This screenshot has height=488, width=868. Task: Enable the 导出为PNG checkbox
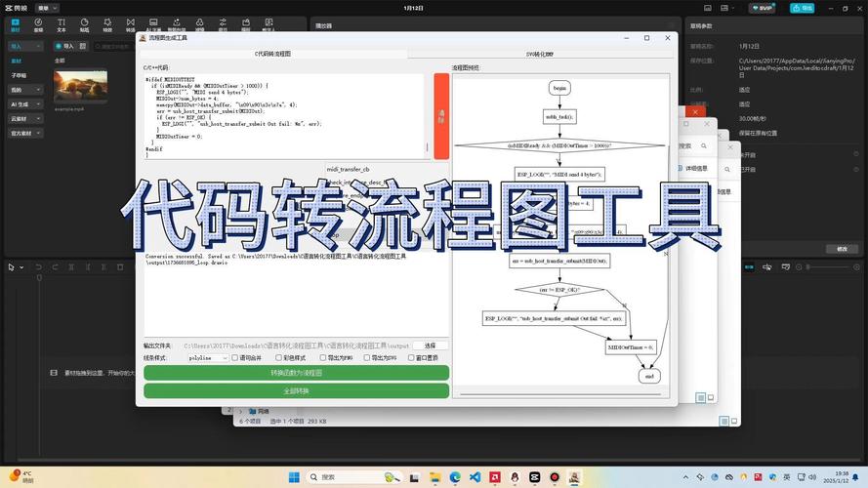pyautogui.click(x=323, y=358)
